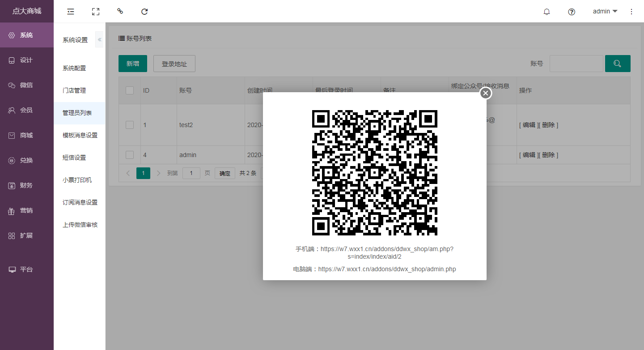Image resolution: width=644 pixels, height=350 pixels.
Task: Open the 系统 sidebar section
Action: tap(27, 35)
